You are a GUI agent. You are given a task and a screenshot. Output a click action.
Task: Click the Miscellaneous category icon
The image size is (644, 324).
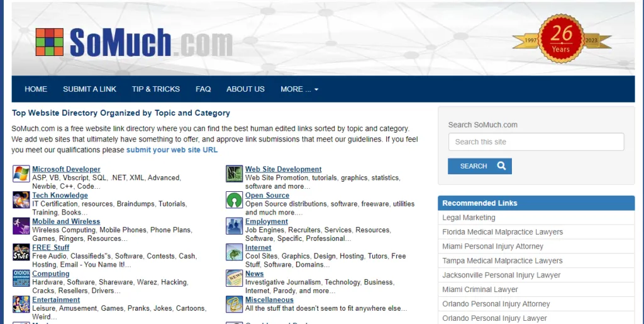234,304
